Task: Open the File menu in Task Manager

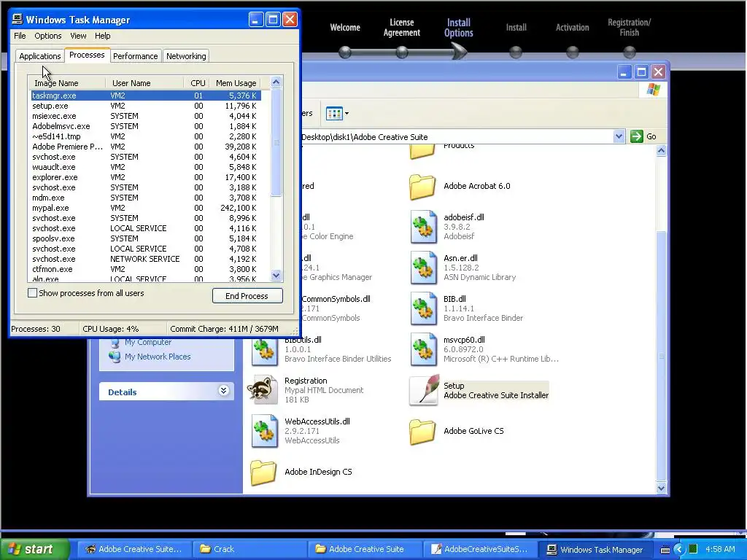Action: click(20, 36)
